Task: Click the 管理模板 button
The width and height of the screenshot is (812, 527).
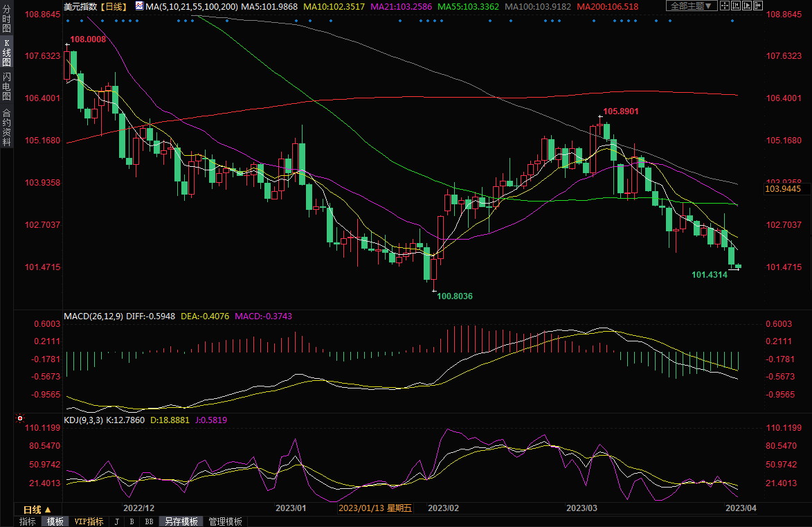Action: coord(225,521)
